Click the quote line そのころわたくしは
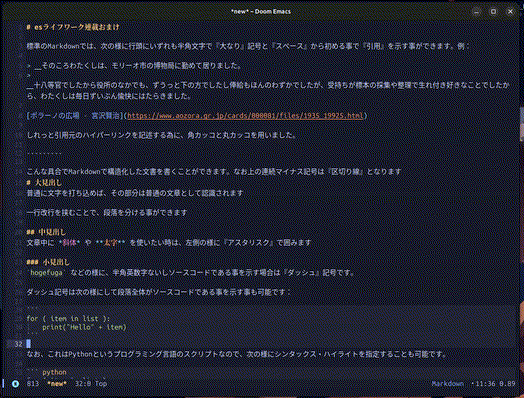 coord(134,66)
